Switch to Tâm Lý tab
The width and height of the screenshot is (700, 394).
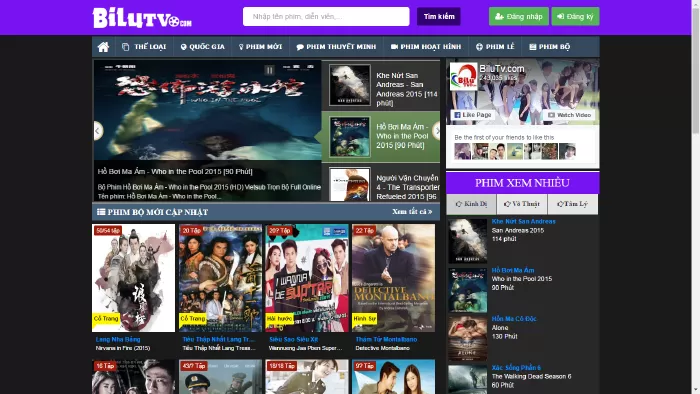[x=573, y=204]
